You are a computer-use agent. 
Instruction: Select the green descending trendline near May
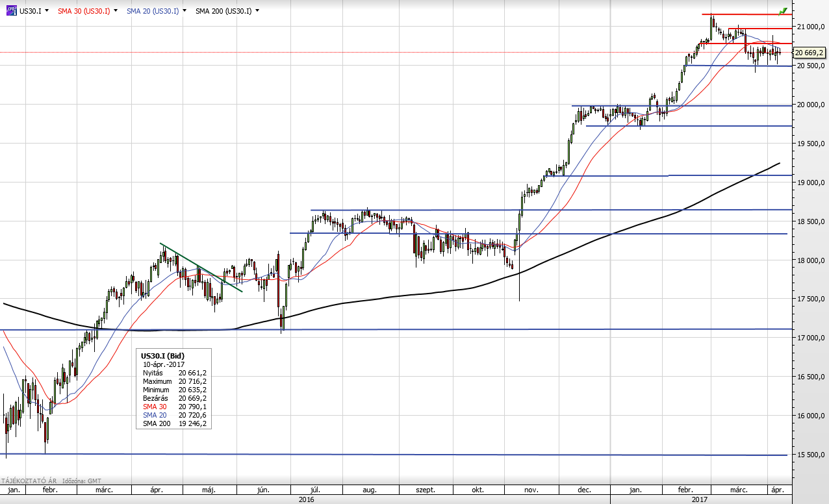pyautogui.click(x=201, y=268)
